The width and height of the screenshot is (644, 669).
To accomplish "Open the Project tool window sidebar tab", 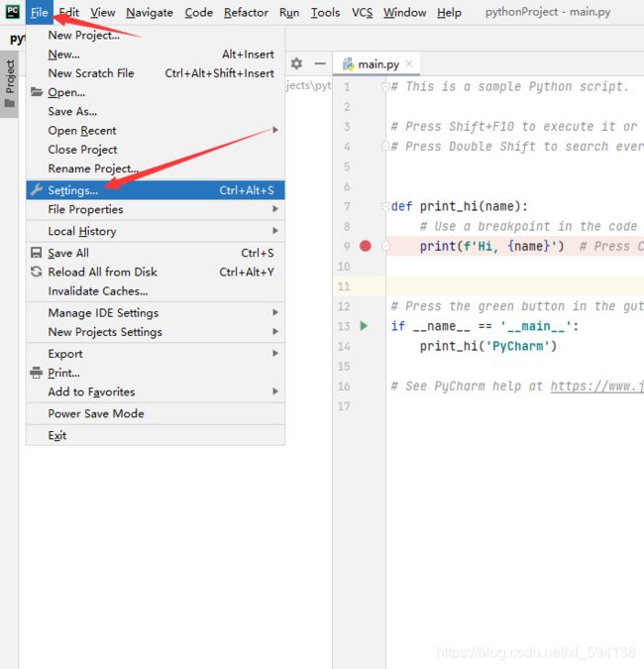I will pyautogui.click(x=9, y=84).
